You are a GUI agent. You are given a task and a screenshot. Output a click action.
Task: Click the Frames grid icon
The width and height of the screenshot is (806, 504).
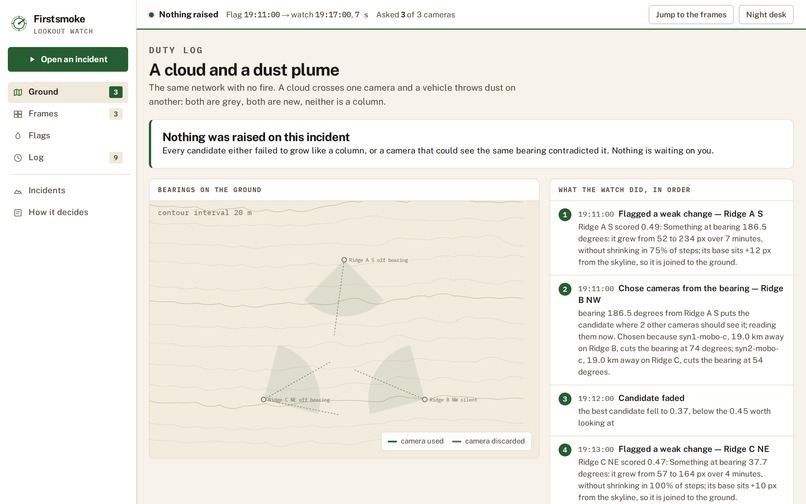pyautogui.click(x=18, y=114)
